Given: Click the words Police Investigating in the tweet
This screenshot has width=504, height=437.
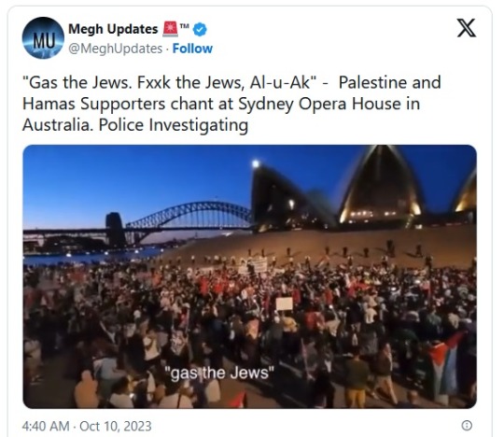Looking at the screenshot, I should coord(174,125).
